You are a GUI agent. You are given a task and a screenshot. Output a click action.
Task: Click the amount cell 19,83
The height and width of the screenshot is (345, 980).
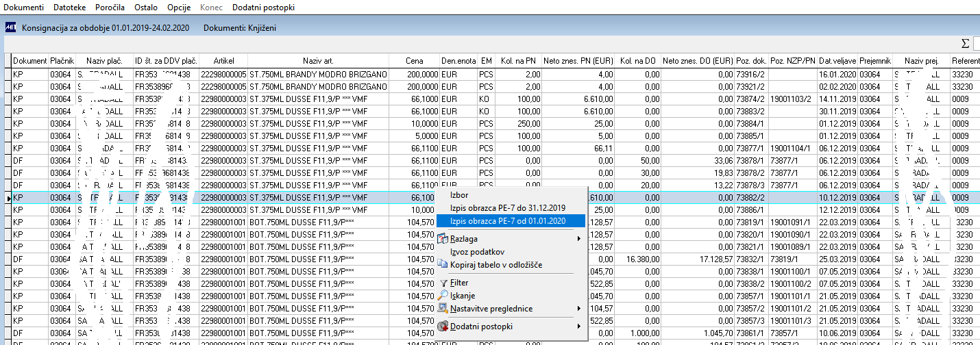tap(698, 172)
